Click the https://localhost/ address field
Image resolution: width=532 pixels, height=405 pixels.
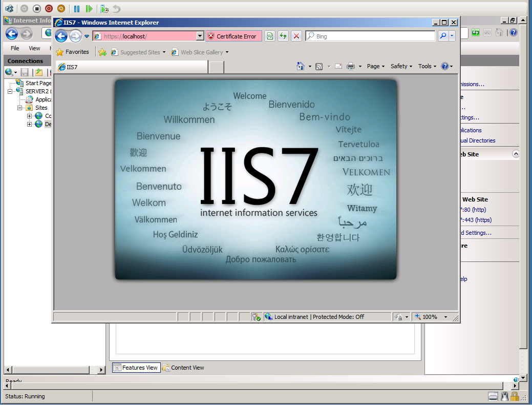144,36
